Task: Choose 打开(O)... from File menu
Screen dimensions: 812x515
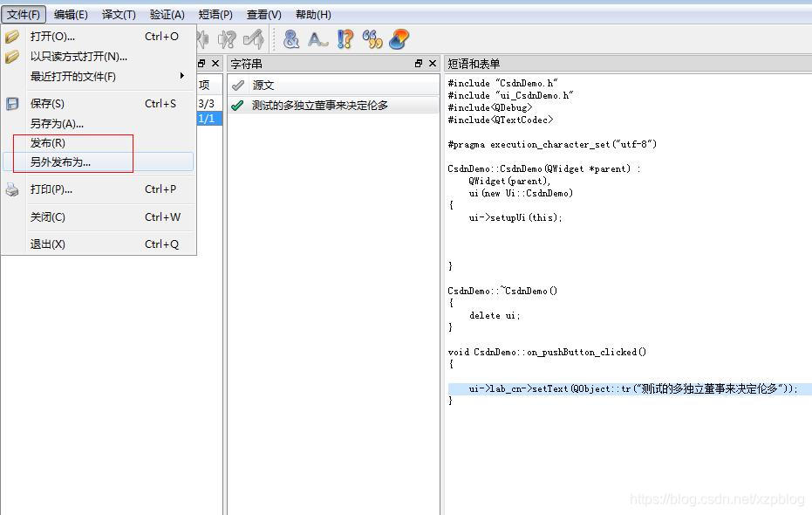Action: coord(99,37)
